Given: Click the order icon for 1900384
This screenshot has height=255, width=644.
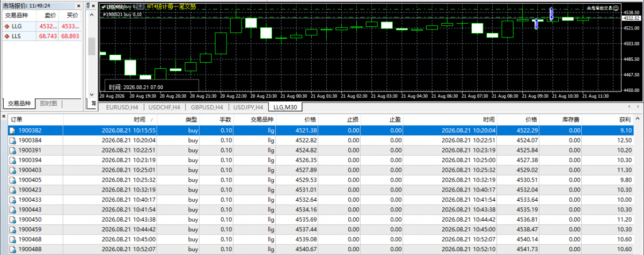Looking at the screenshot, I should click(x=13, y=140).
